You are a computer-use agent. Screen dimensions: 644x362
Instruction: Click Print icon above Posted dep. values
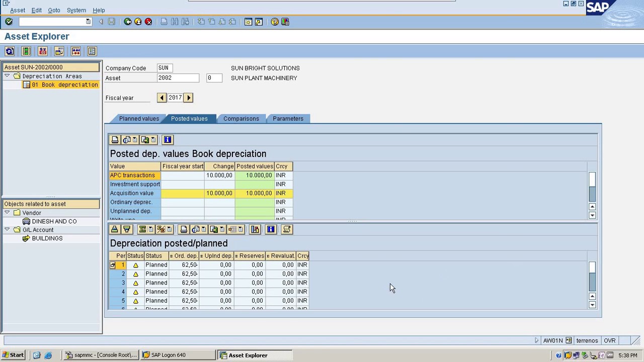click(x=115, y=140)
